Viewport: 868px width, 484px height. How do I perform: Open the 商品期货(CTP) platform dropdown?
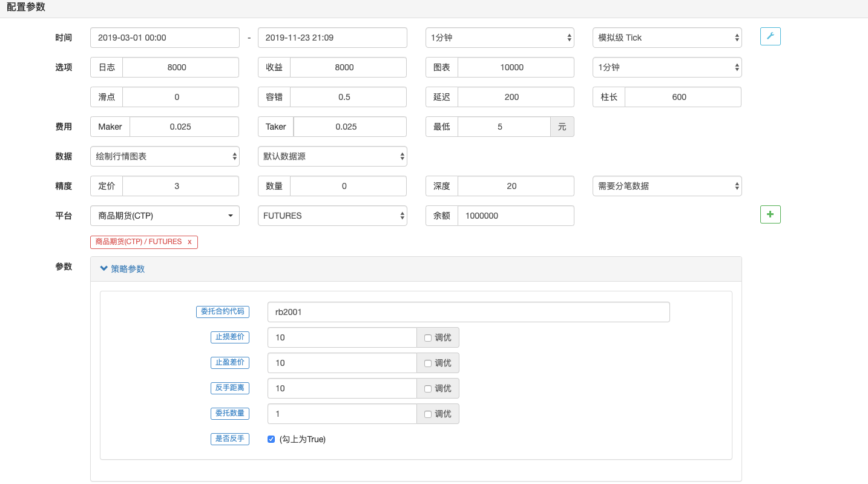tap(165, 216)
